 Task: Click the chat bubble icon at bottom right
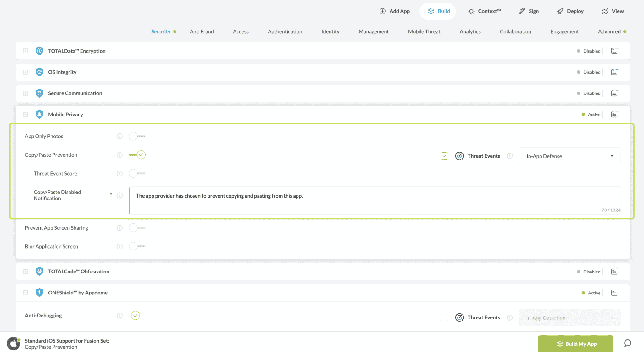tap(627, 343)
